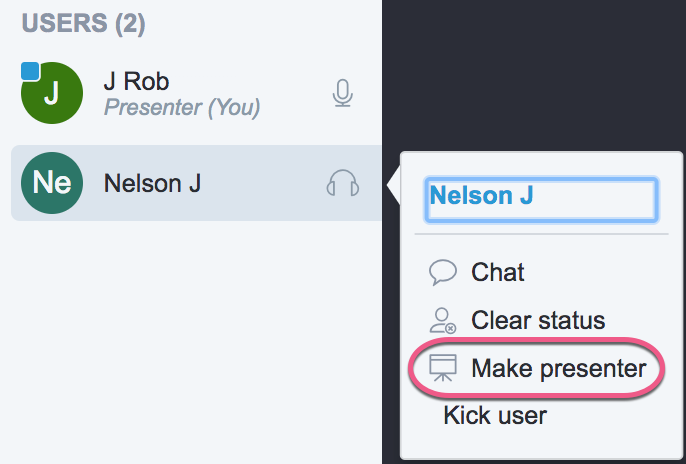Viewport: 686px width, 464px height.
Task: Click the Clear status person icon
Action: pyautogui.click(x=442, y=321)
